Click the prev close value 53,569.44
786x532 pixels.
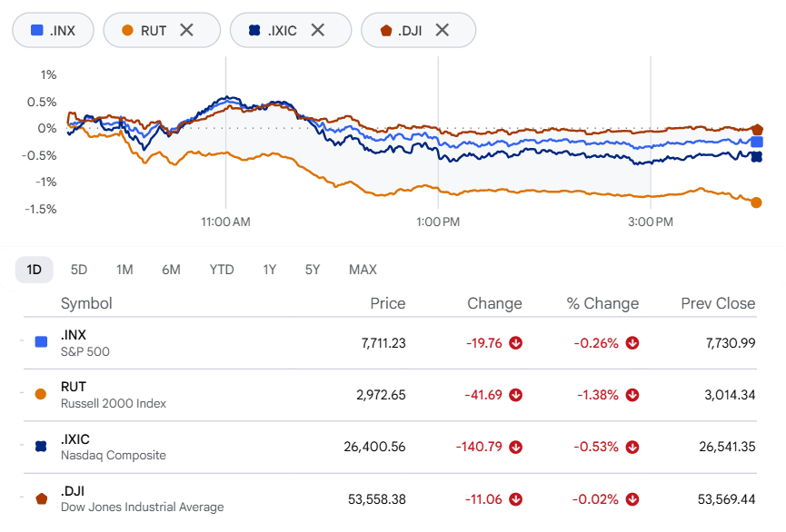point(726,499)
